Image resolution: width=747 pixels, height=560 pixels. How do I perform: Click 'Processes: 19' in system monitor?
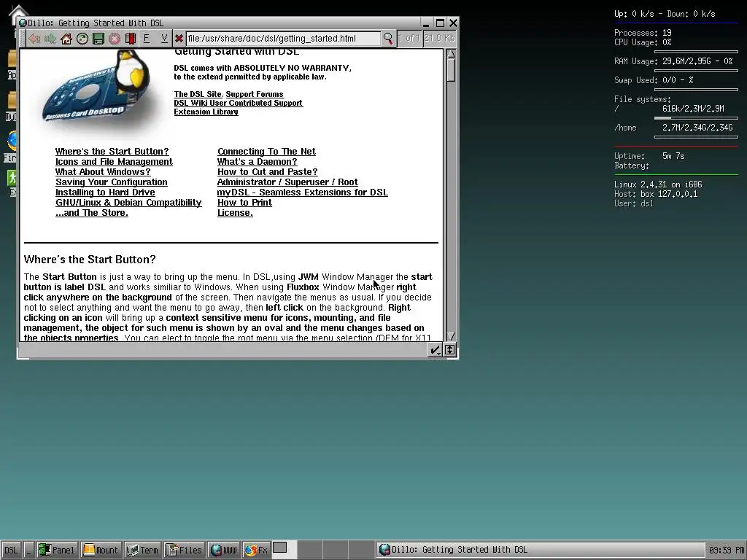coord(643,33)
